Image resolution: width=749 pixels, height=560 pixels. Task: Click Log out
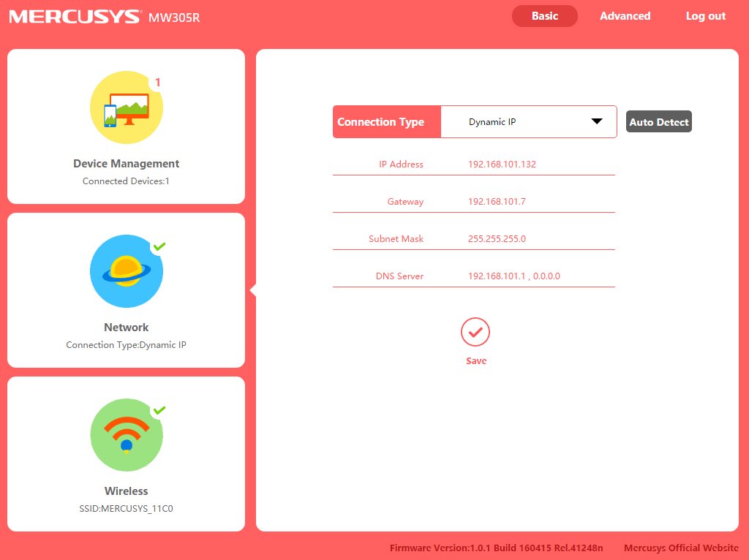click(x=705, y=16)
